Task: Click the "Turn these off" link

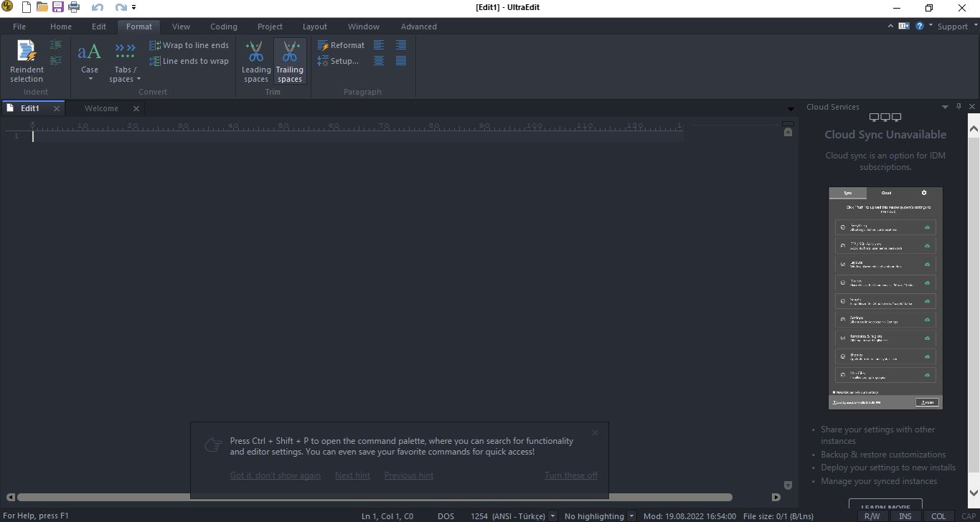Action: [571, 475]
